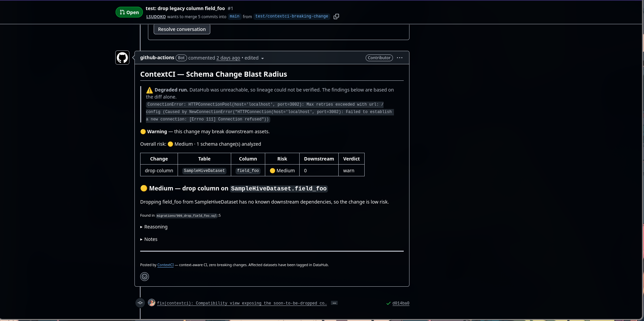Expand the truncated commit message ellipsis

coord(334,303)
